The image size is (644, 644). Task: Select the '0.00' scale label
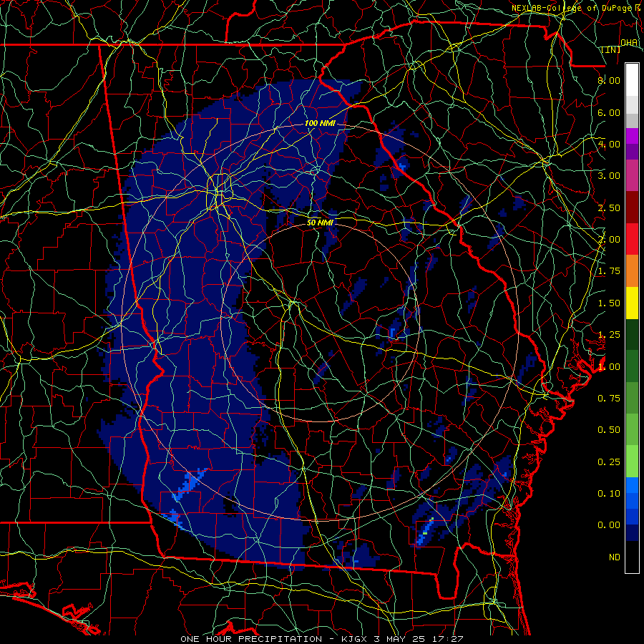tap(609, 525)
